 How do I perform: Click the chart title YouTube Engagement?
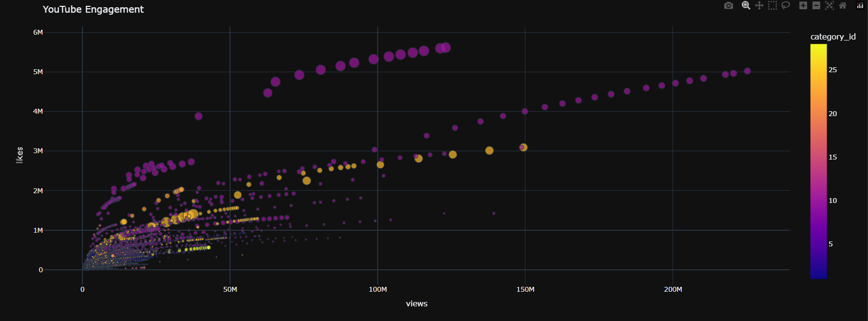(x=93, y=9)
